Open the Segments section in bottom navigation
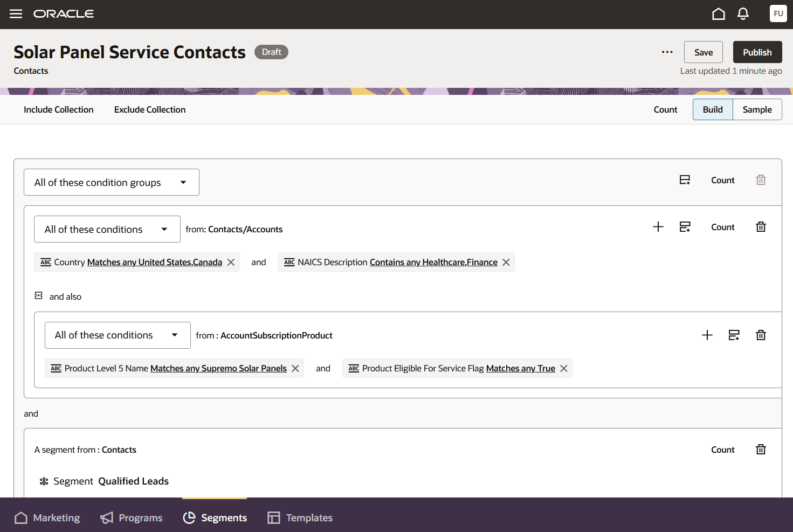The width and height of the screenshot is (793, 532). [215, 517]
